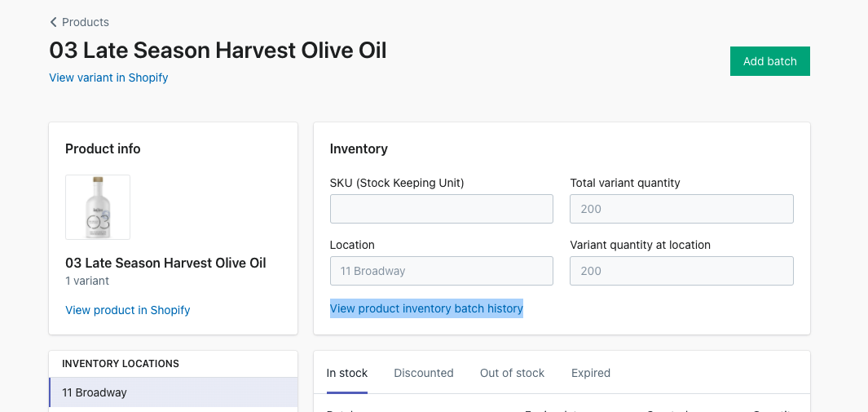Open View product inventory batch history
868x412 pixels.
(x=426, y=308)
